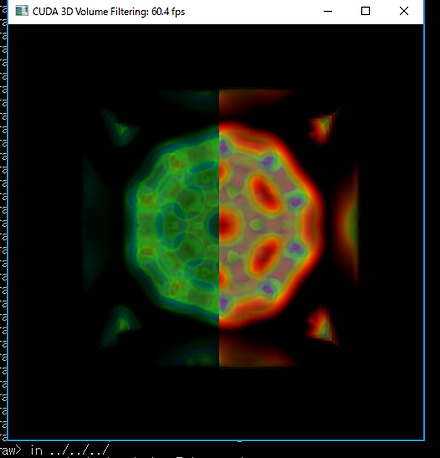The image size is (440, 458).
Task: Minimize the CUDA 3D Volume Filtering window
Action: coord(328,11)
